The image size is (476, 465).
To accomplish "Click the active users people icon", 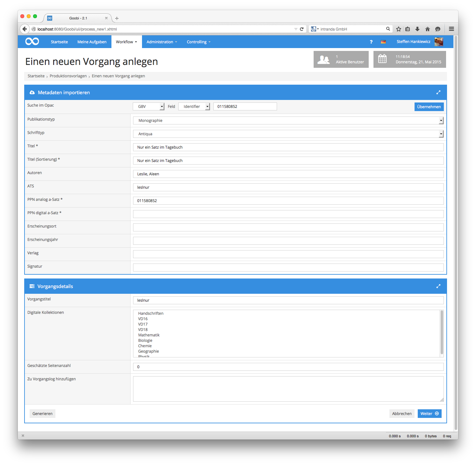I will pos(323,60).
